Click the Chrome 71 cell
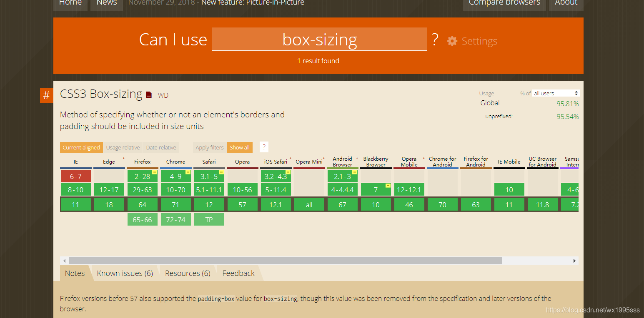The image size is (644, 318). click(x=176, y=204)
